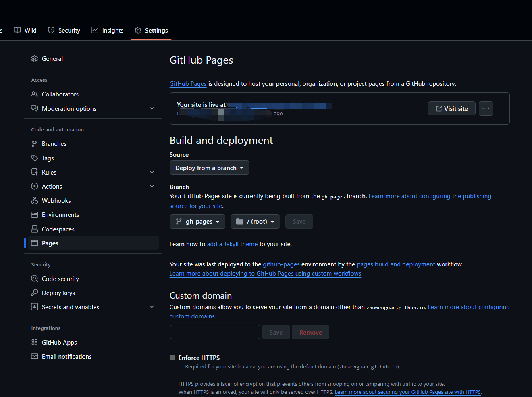532x397 pixels.
Task: Open the three-dots menu beside Visit site
Action: [x=486, y=108]
